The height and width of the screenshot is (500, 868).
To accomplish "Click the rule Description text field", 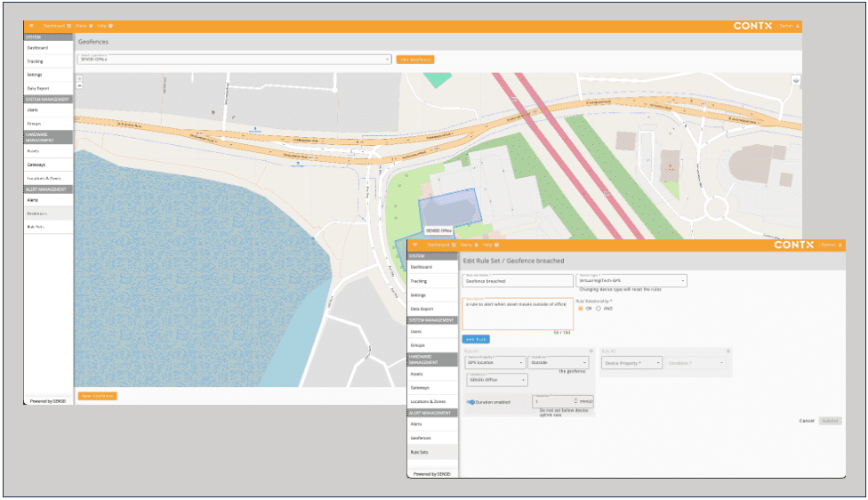I will pyautogui.click(x=517, y=313).
